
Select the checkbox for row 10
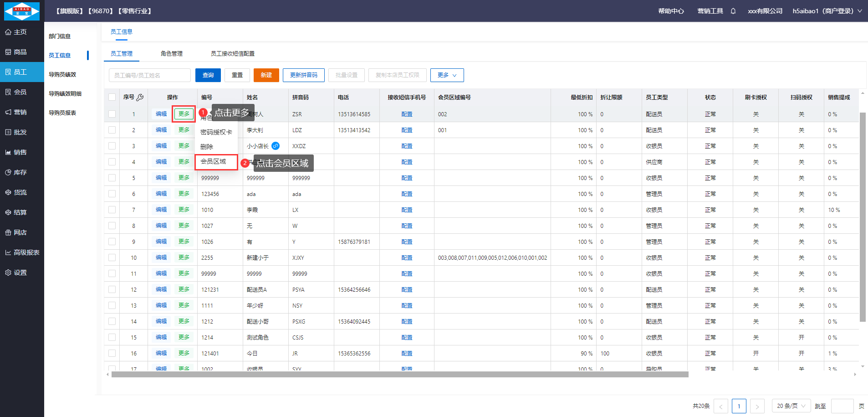(112, 257)
